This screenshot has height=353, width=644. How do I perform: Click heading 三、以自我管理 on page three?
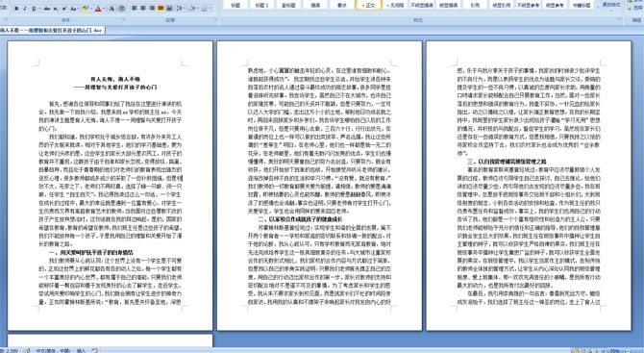click(507, 162)
